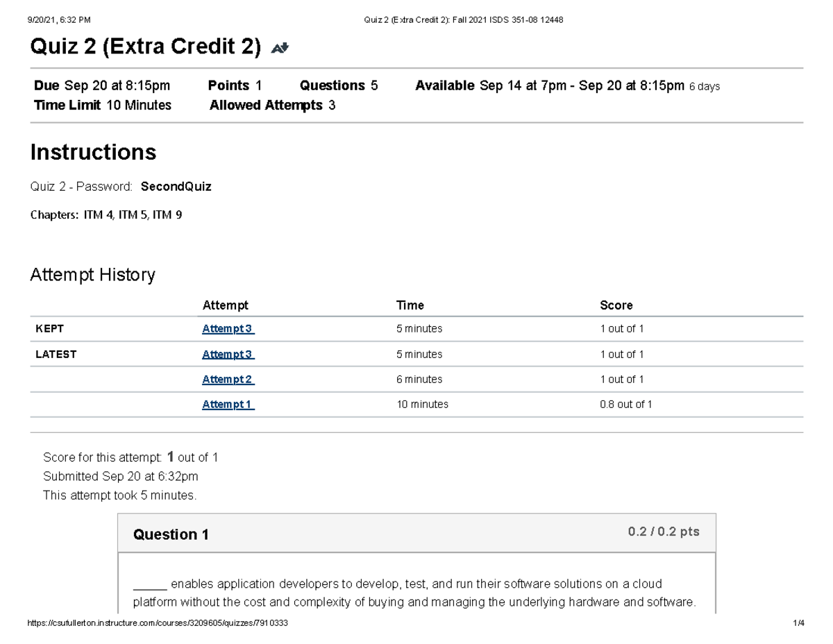Select the Quiz 2 (Extra Credit 2) heading
Viewport: 833px width, 644px height.
point(146,46)
